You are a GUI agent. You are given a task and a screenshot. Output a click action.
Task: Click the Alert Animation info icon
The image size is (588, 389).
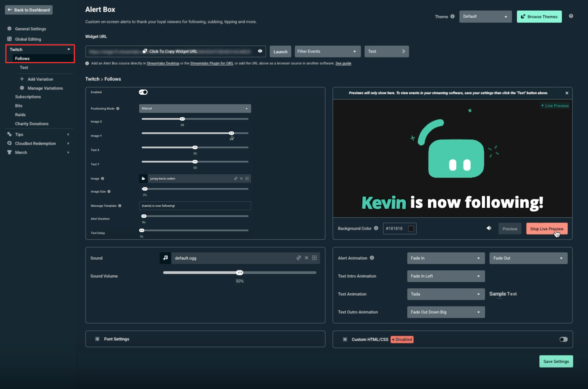pos(372,258)
